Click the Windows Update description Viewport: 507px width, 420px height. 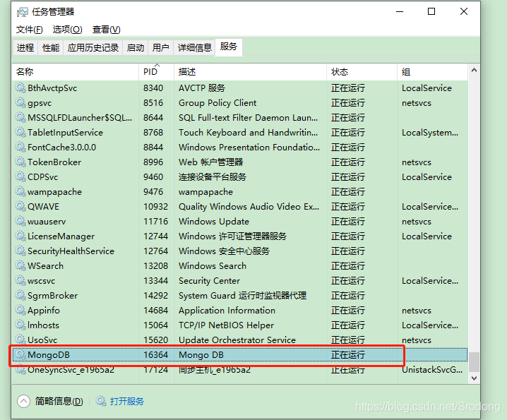click(214, 222)
